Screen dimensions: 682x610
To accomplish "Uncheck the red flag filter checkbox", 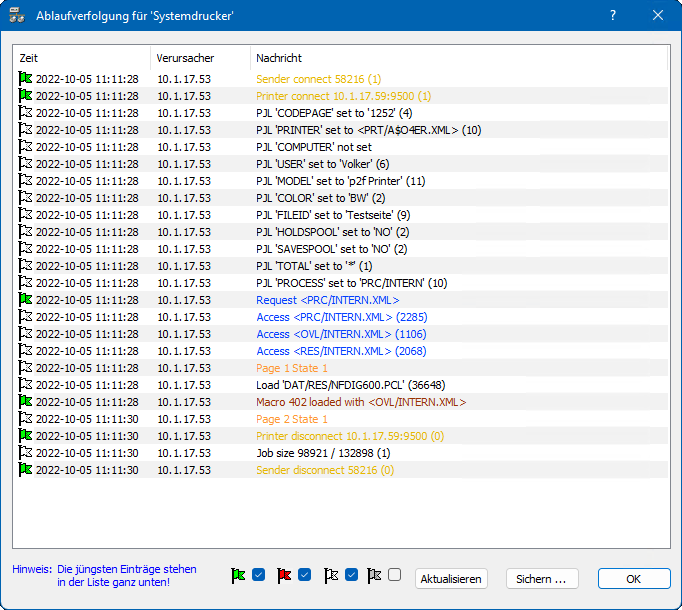I will coord(305,575).
